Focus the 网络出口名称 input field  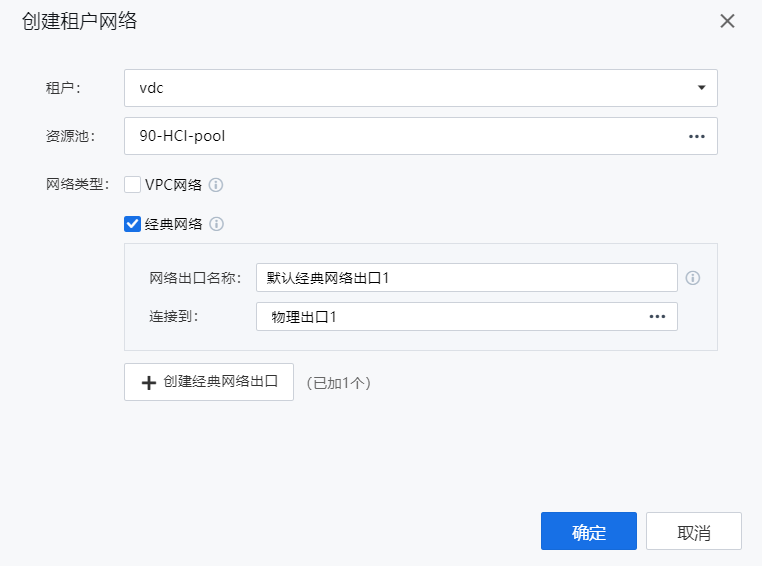[x=467, y=277]
